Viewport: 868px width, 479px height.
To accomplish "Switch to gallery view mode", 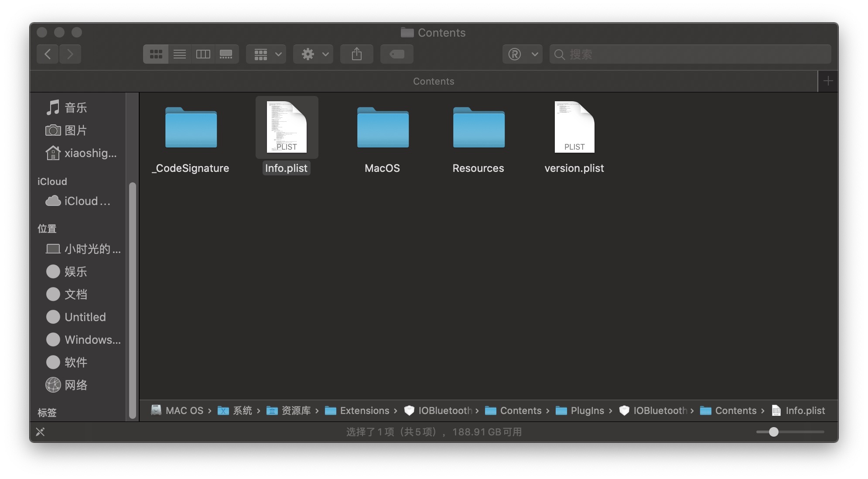I will [x=226, y=54].
